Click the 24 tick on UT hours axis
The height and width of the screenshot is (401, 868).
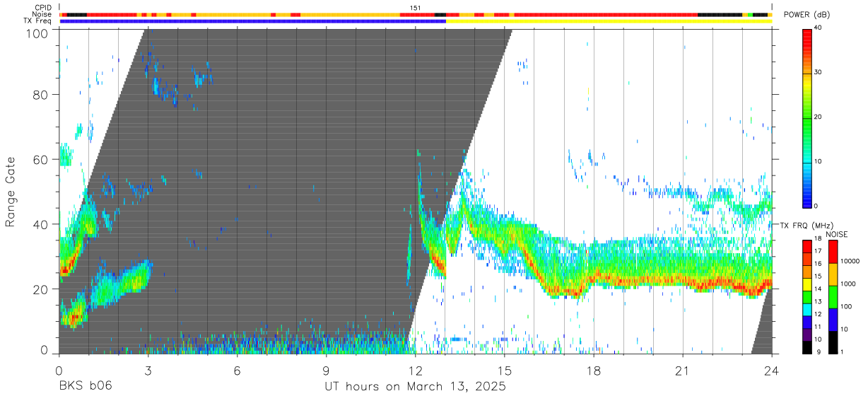pos(772,370)
